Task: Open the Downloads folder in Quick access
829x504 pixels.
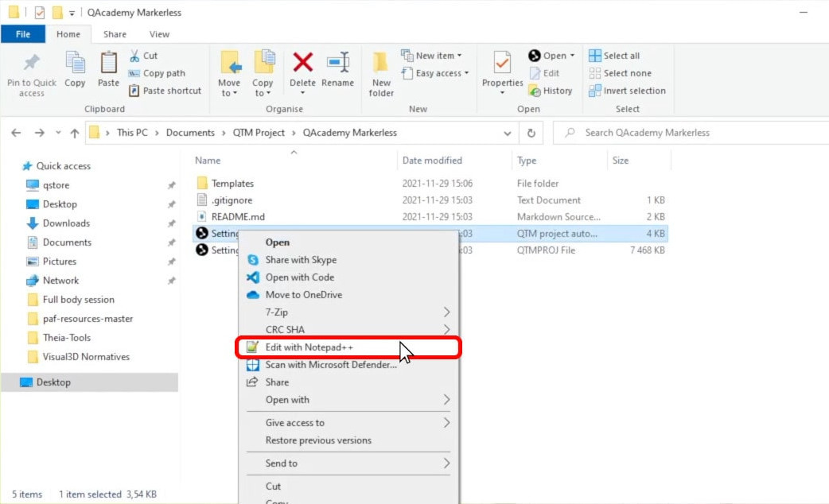Action: [x=66, y=223]
